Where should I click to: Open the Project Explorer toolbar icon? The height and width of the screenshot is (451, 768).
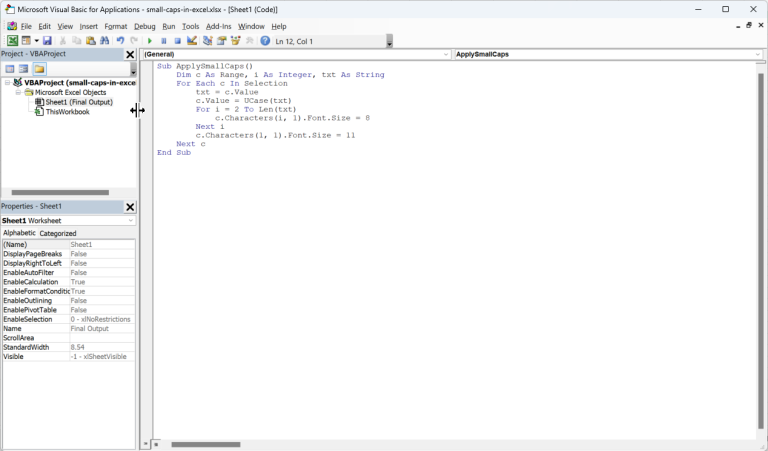pyautogui.click(x=208, y=41)
